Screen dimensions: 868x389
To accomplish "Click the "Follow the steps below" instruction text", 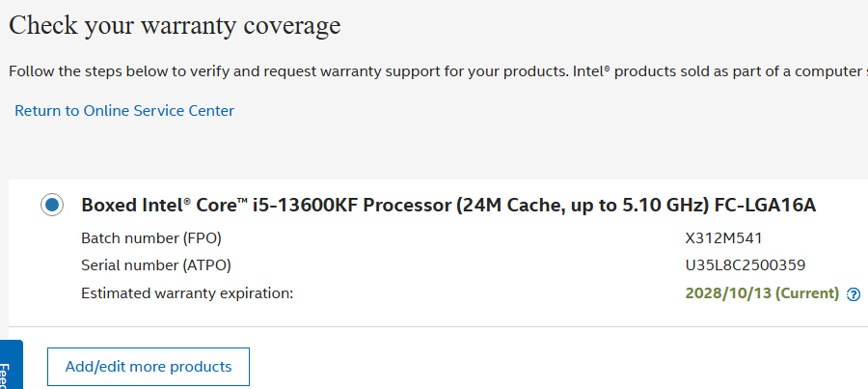I will pyautogui.click(x=439, y=71).
